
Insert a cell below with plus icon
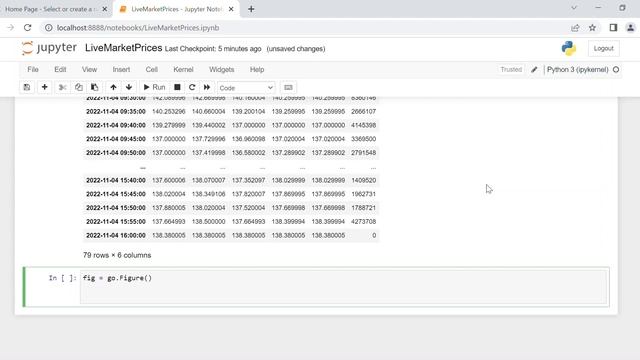[44, 87]
